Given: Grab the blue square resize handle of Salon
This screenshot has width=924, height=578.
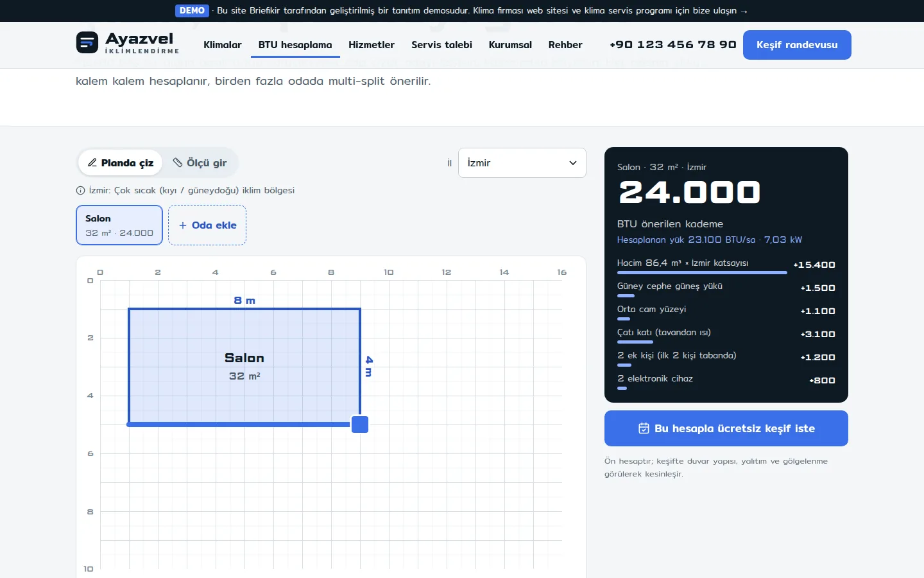Looking at the screenshot, I should [x=360, y=425].
